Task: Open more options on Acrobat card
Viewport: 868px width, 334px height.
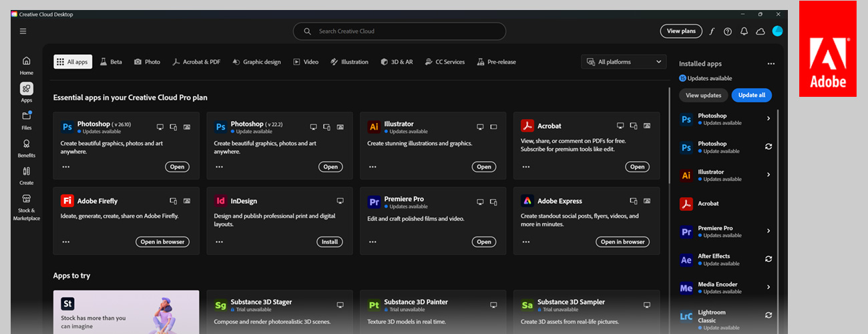Action: pos(526,167)
